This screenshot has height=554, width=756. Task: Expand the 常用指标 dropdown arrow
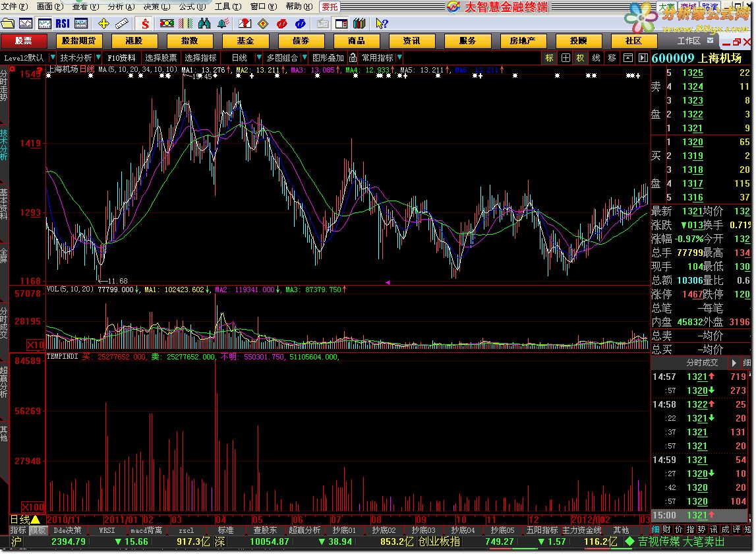click(399, 58)
